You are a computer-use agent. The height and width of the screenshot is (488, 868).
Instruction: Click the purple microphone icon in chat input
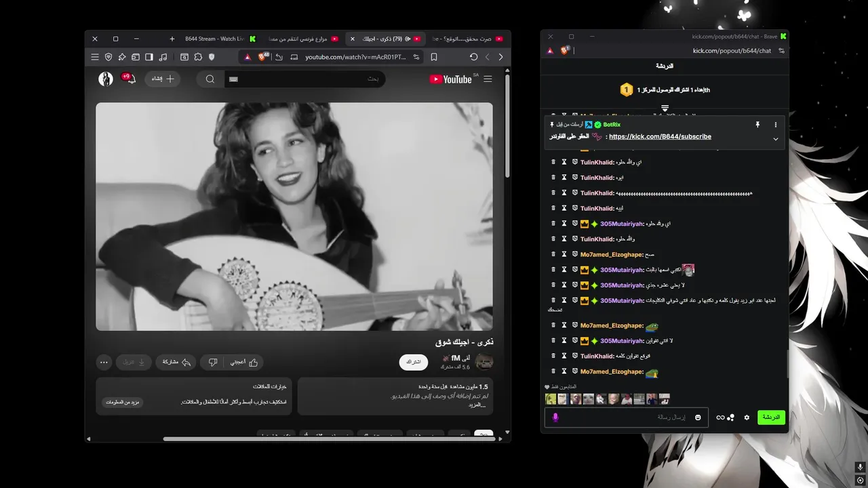pyautogui.click(x=555, y=417)
